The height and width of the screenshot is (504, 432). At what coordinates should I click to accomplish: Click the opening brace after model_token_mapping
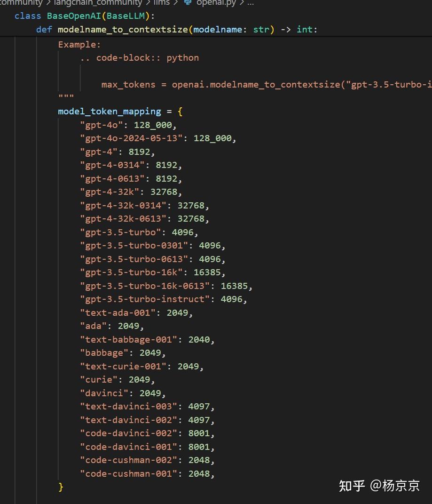(x=180, y=112)
